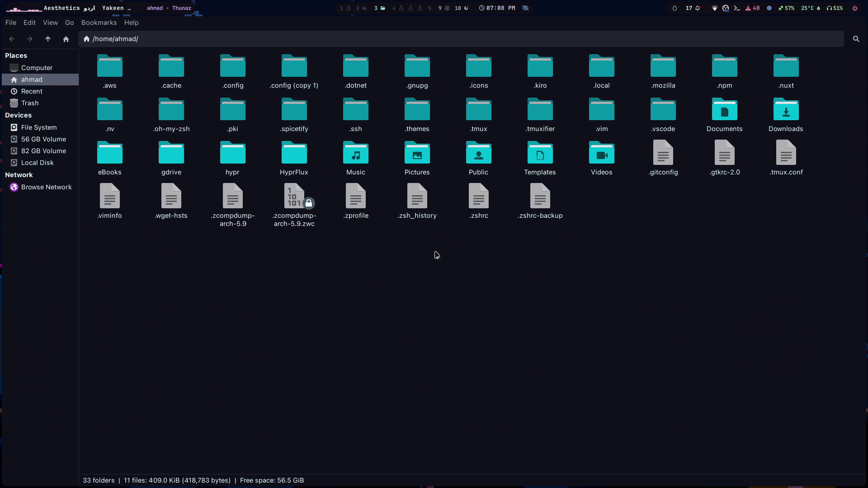The height and width of the screenshot is (488, 868).
Task: Select the .tmux.conf file icon
Action: pyautogui.click(x=786, y=153)
